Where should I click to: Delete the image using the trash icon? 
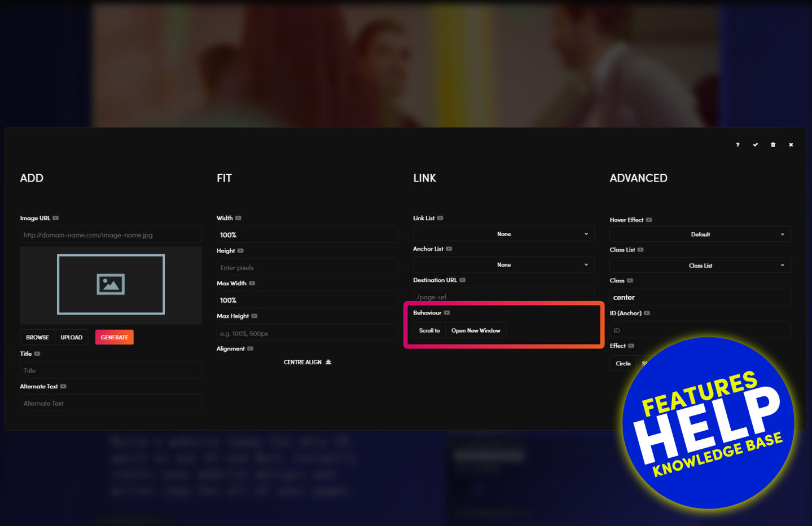tap(773, 145)
